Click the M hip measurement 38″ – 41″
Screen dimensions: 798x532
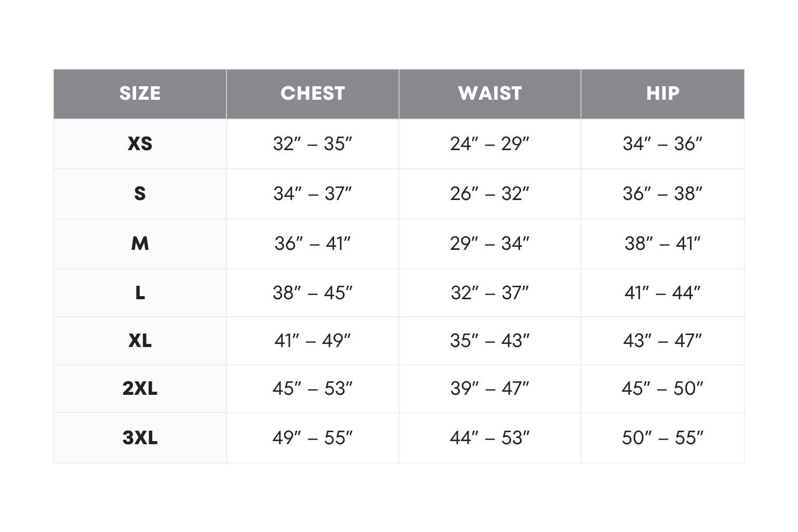coord(662,243)
